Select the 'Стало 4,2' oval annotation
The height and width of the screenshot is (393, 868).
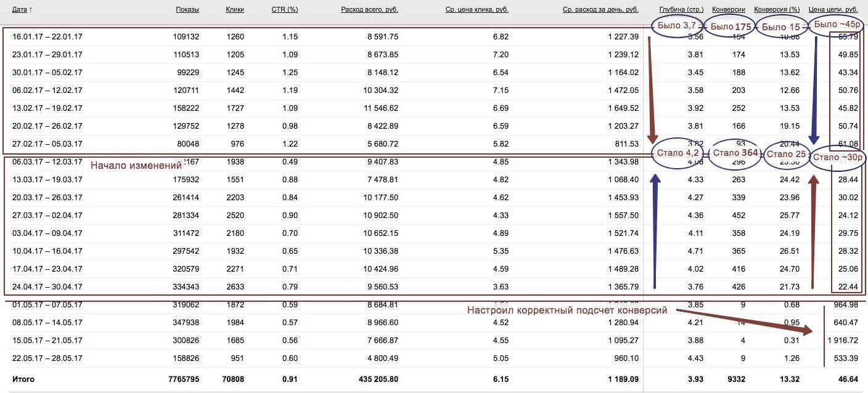coord(678,152)
